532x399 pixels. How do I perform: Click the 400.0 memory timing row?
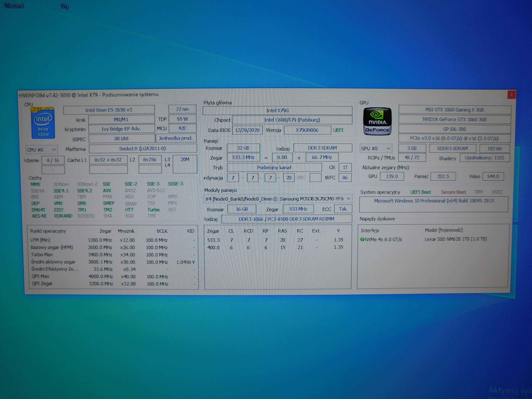(275, 247)
